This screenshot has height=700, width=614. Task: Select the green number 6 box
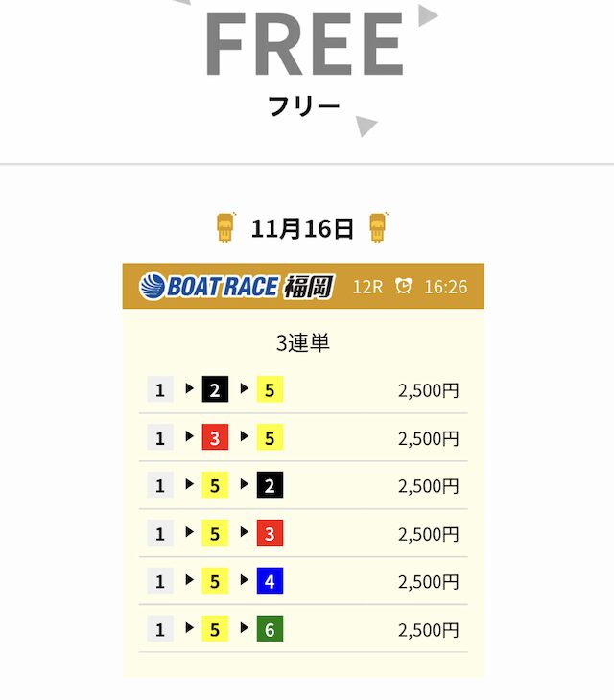[270, 629]
